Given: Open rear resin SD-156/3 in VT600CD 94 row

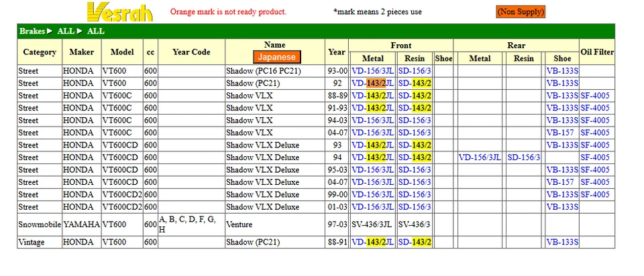Looking at the screenshot, I should point(524,157).
